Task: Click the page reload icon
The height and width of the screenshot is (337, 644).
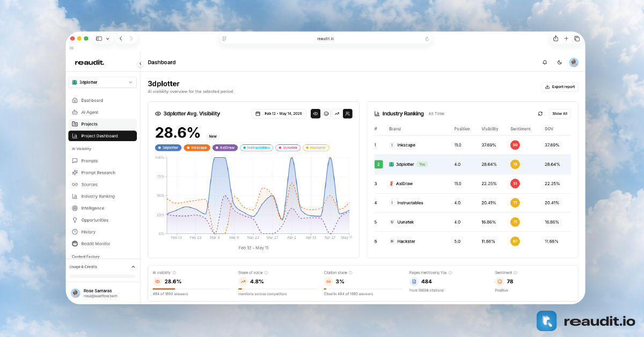Action: coord(427,39)
